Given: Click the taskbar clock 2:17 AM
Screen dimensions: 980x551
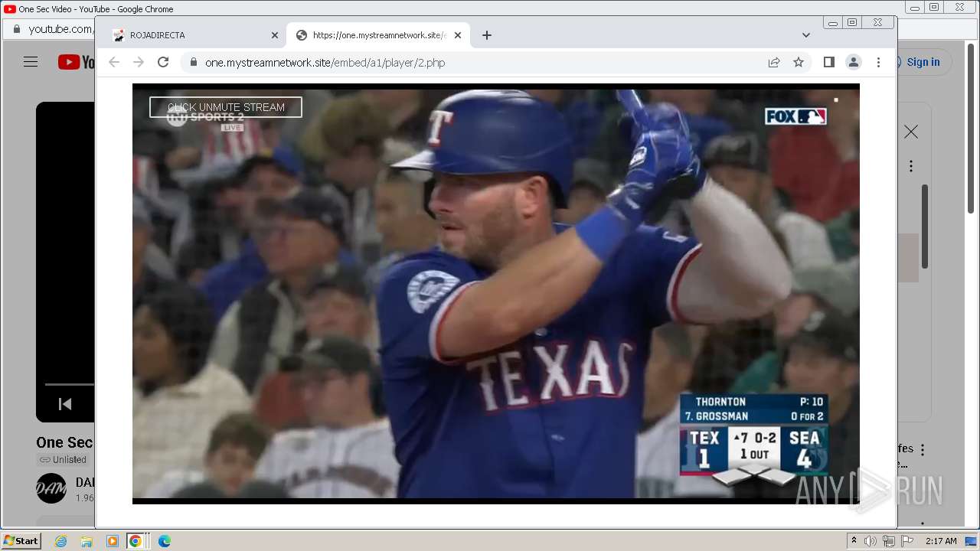Looking at the screenshot, I should pyautogui.click(x=941, y=541).
